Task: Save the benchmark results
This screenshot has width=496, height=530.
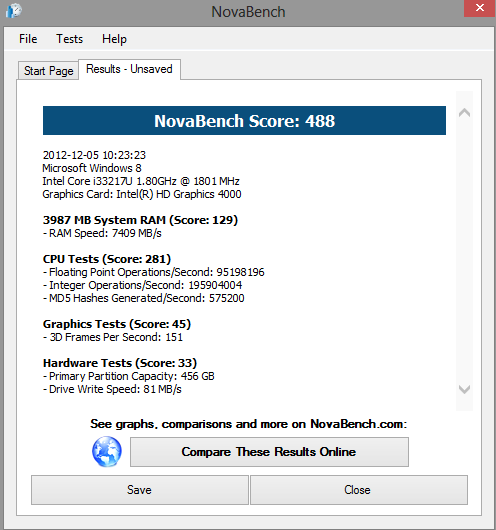Action: (x=140, y=490)
